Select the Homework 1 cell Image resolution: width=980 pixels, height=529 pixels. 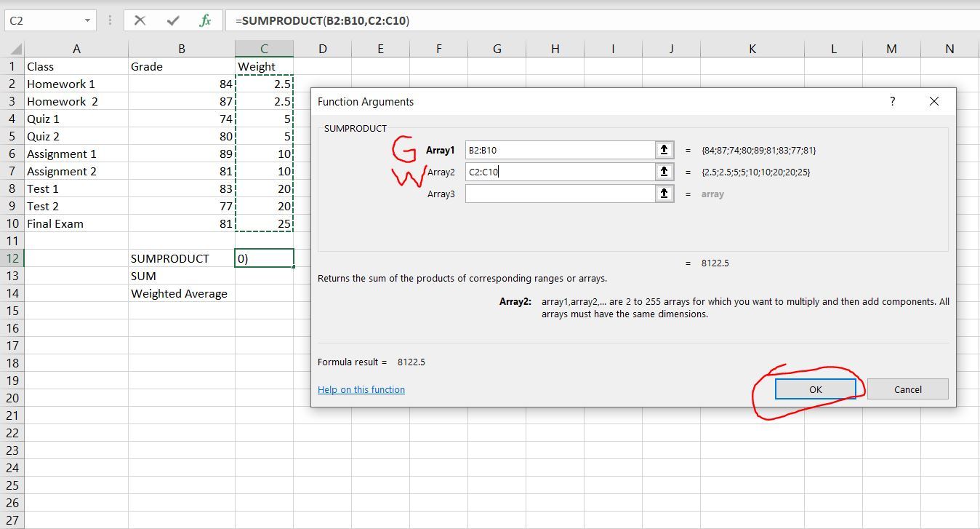pos(76,84)
